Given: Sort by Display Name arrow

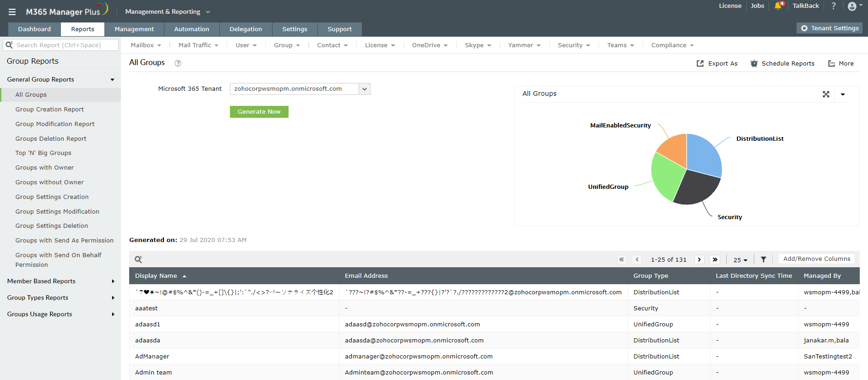Looking at the screenshot, I should pyautogui.click(x=185, y=276).
